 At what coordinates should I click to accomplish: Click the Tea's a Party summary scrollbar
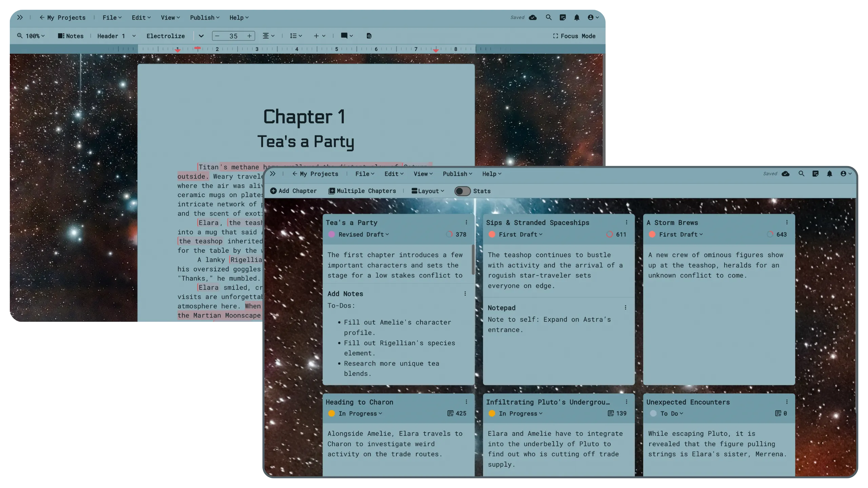(473, 260)
